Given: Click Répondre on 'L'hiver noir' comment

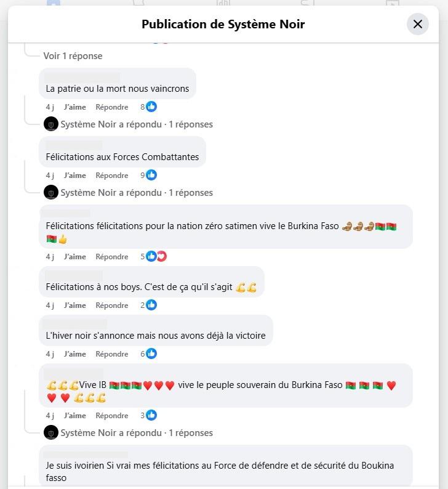Looking at the screenshot, I should click(x=112, y=354).
